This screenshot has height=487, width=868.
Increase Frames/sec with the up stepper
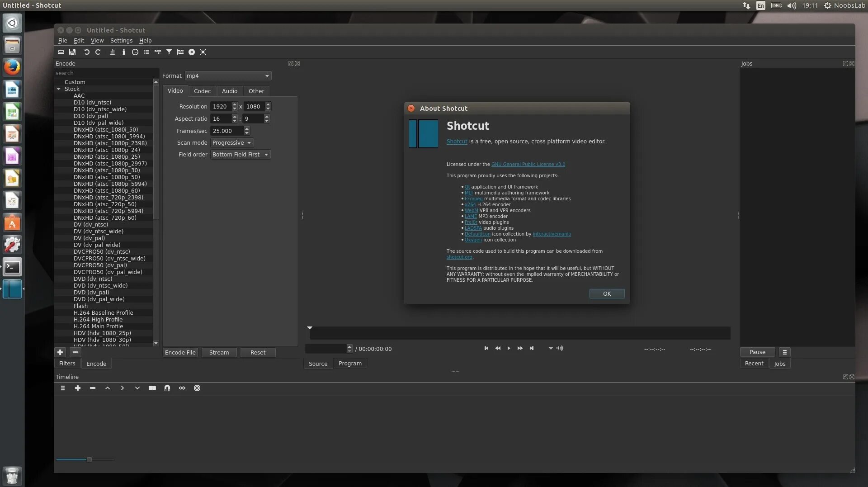247,129
